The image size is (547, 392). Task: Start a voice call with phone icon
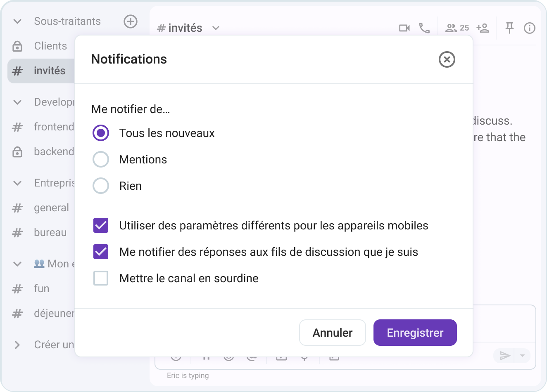coord(424,28)
